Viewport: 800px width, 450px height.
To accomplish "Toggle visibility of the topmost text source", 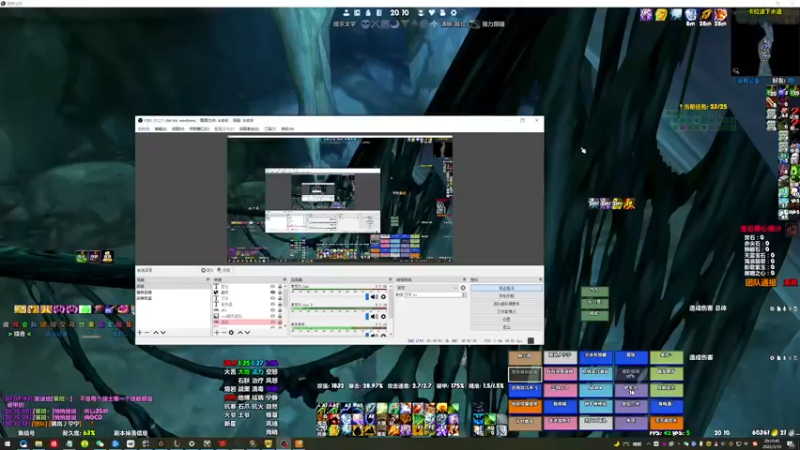I will [272, 286].
